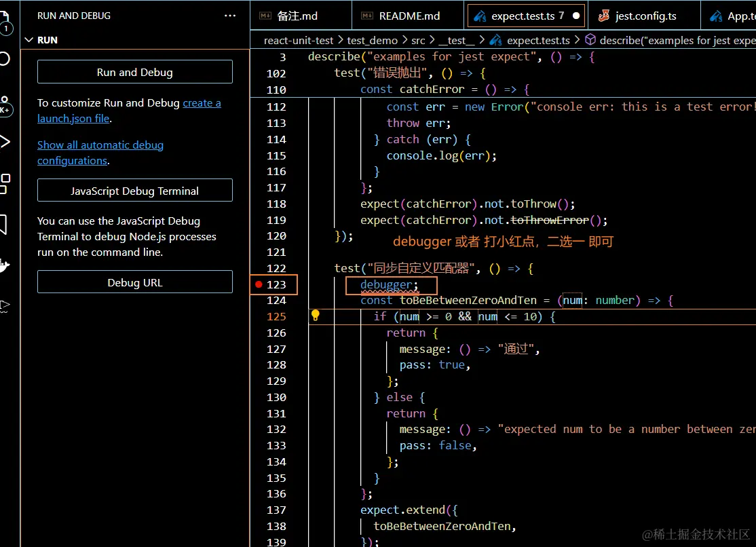
Task: Click the breadcrumb file icon before expect.test.ts
Action: (x=495, y=40)
